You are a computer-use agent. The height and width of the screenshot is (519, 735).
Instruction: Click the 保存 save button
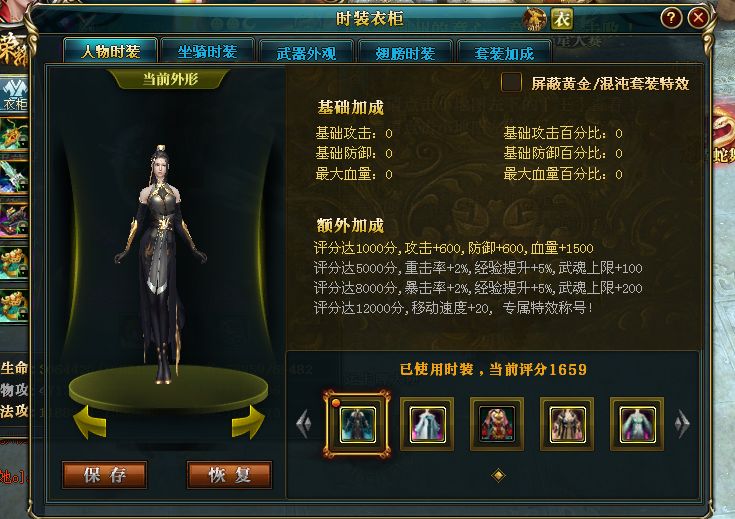105,474
